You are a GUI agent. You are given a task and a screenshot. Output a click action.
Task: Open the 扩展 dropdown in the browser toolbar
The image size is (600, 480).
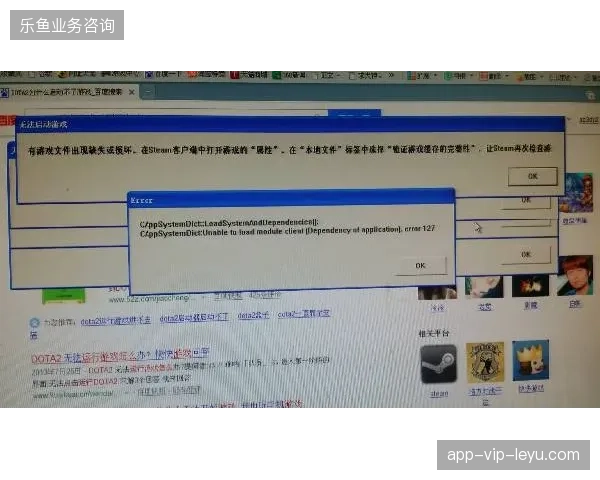422,76
